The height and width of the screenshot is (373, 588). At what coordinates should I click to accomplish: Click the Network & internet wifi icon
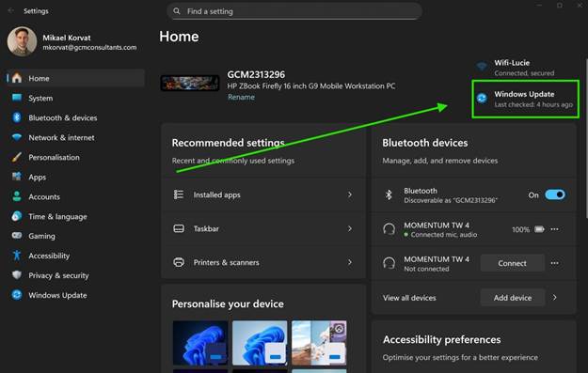click(x=17, y=137)
